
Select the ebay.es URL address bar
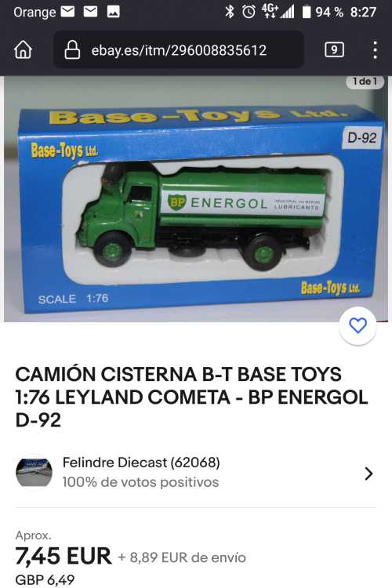click(179, 49)
